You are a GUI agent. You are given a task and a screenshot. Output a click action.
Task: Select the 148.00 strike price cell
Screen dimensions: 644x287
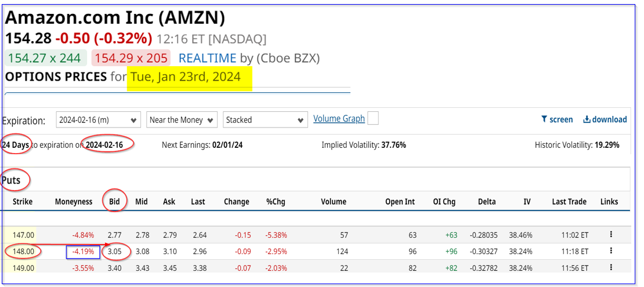click(x=23, y=252)
